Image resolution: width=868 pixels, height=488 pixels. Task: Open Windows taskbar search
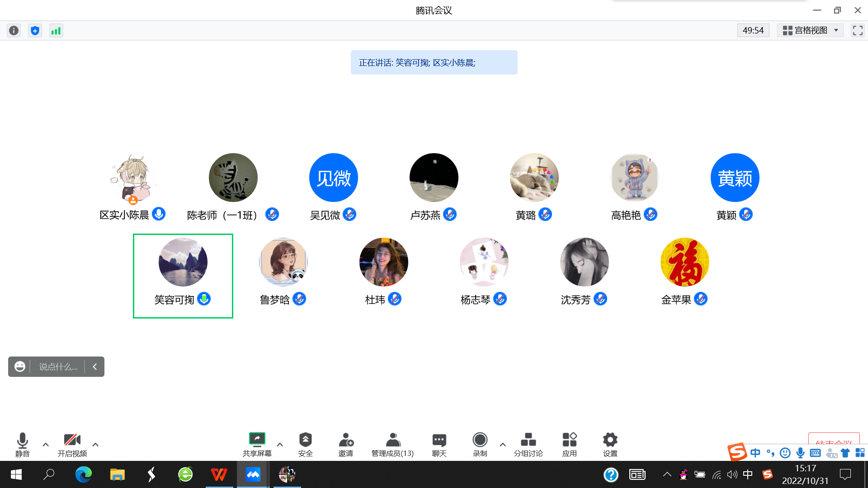[49, 474]
